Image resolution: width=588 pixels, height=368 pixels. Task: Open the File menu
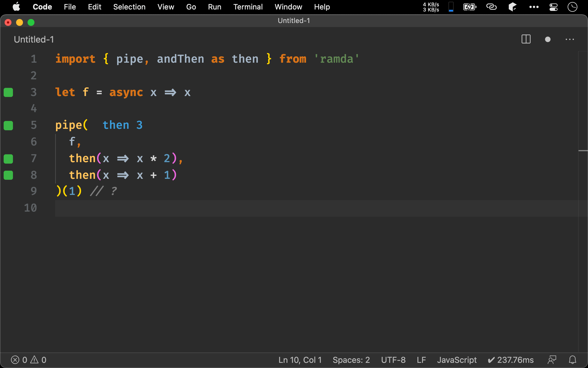coord(69,6)
